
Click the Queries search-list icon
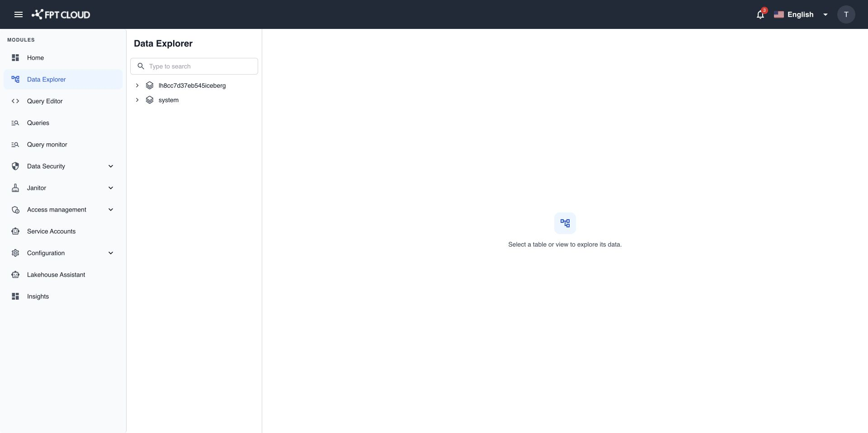point(15,123)
